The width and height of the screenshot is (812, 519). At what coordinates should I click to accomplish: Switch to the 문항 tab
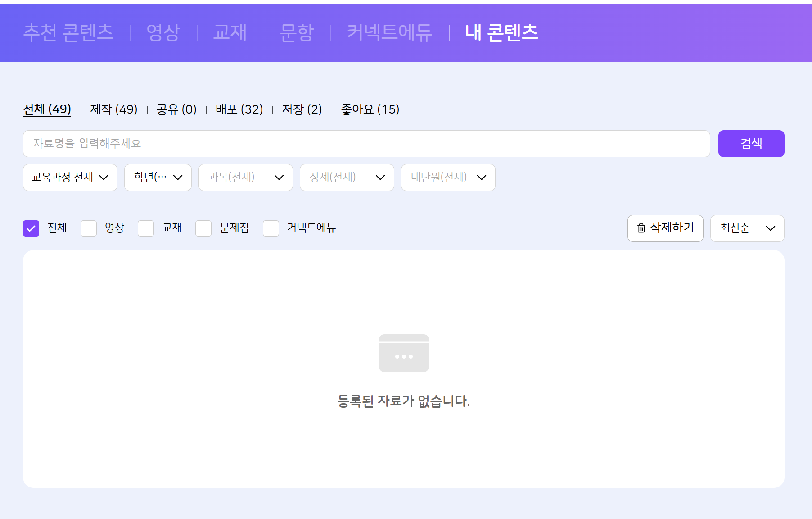[x=297, y=32]
